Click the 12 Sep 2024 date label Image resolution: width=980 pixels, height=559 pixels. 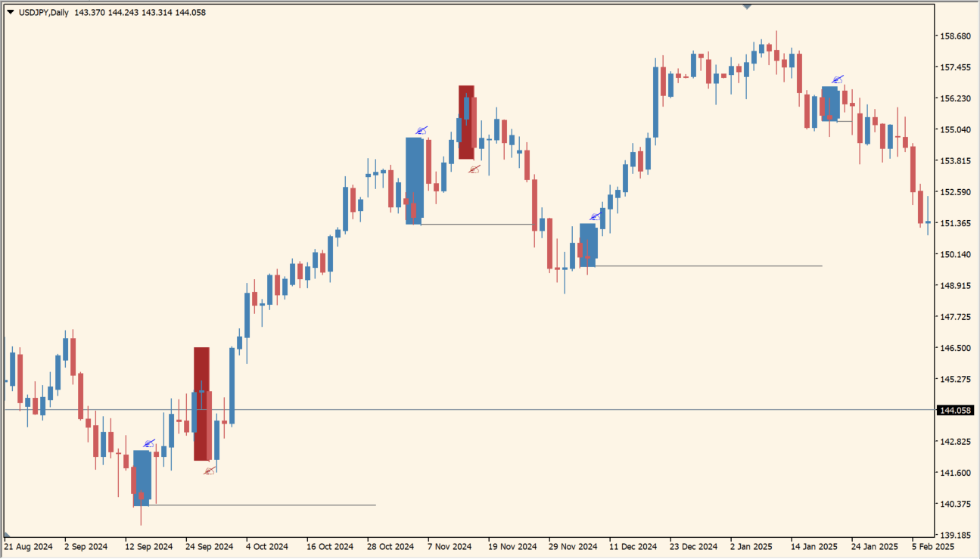pyautogui.click(x=149, y=546)
